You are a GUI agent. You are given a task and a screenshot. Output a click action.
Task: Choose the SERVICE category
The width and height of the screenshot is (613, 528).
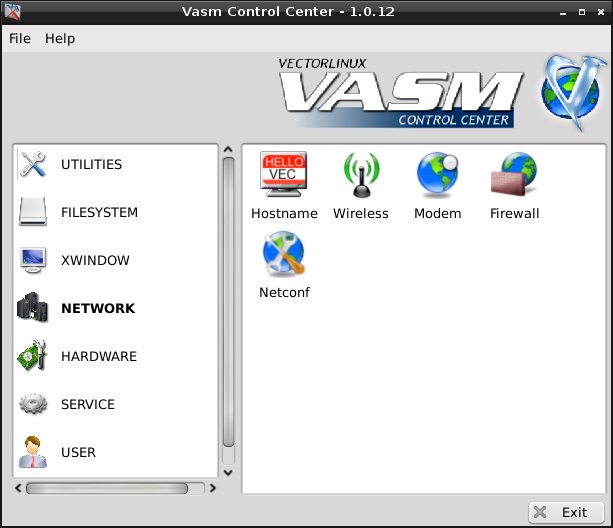[x=88, y=404]
